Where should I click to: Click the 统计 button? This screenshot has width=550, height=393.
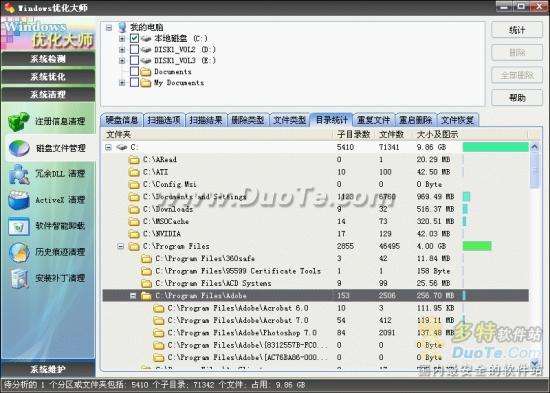517,30
